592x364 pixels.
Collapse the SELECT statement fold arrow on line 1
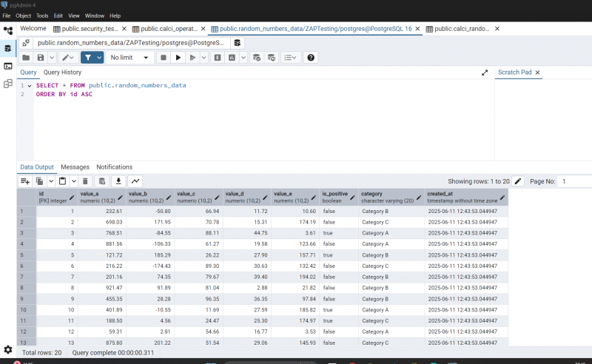(30, 86)
